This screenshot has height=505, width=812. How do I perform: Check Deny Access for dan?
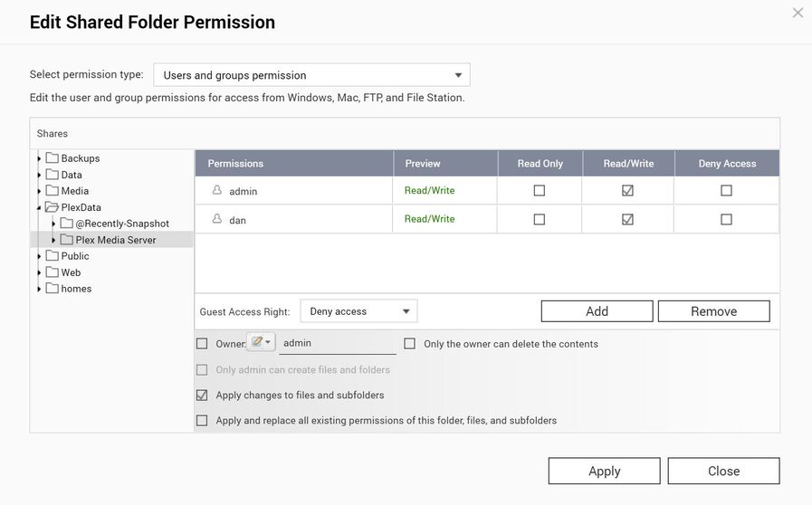726,219
